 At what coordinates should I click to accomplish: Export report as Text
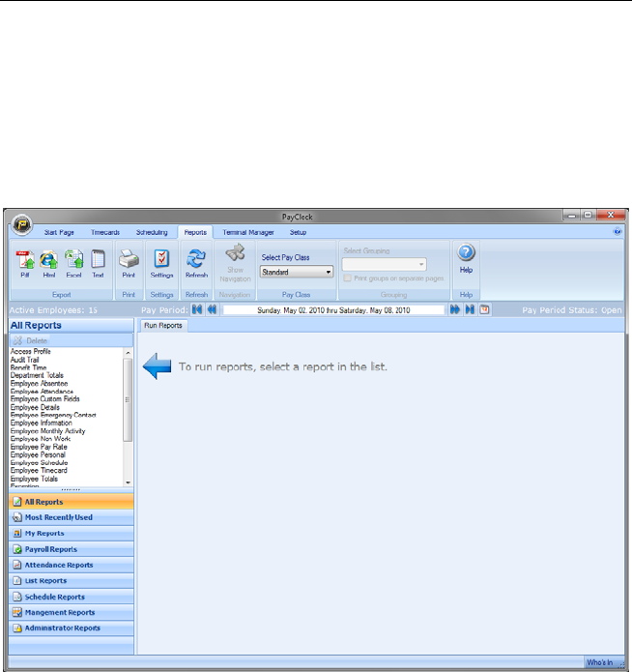99,264
